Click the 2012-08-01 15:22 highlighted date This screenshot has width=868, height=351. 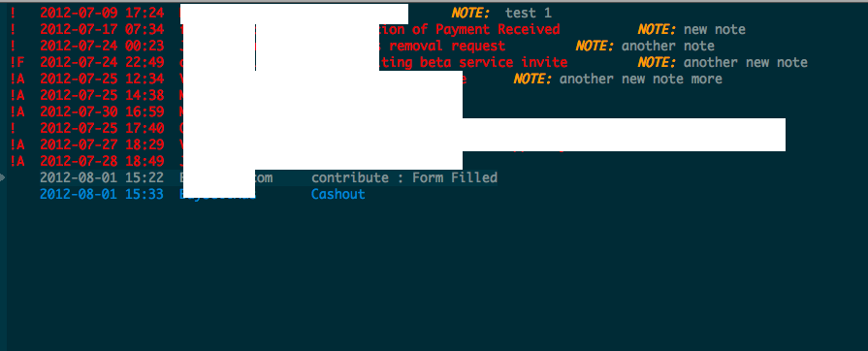(102, 177)
